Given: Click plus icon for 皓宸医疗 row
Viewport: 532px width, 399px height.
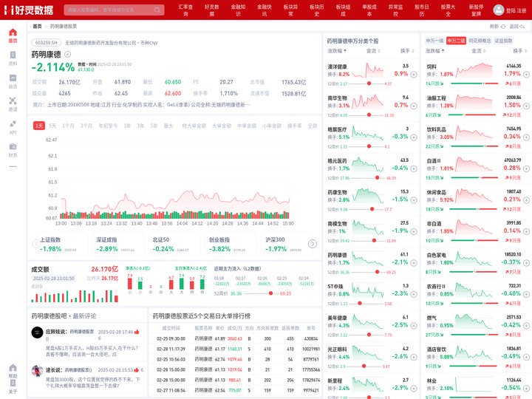Looking at the screenshot, I should 414,137.
